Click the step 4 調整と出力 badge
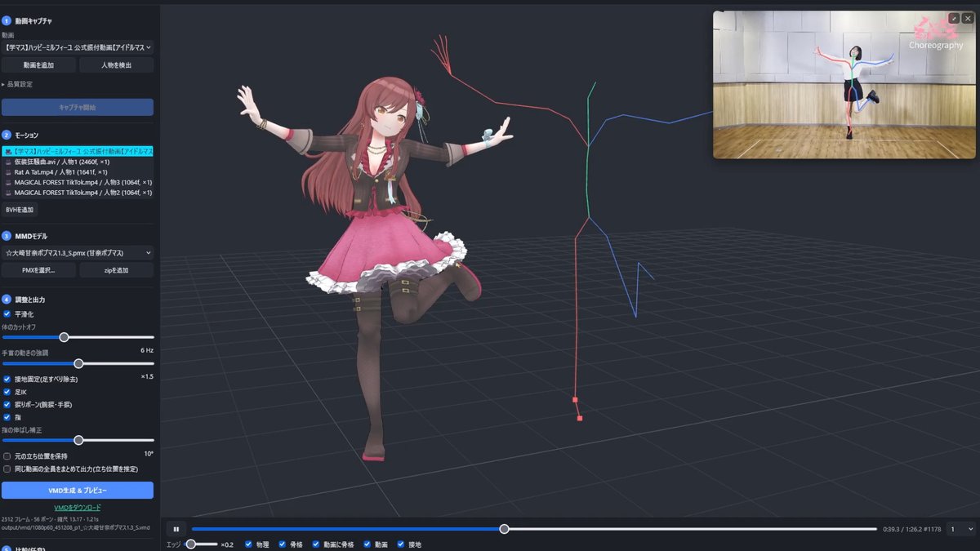Screen dimensions: 980x551 pos(7,300)
